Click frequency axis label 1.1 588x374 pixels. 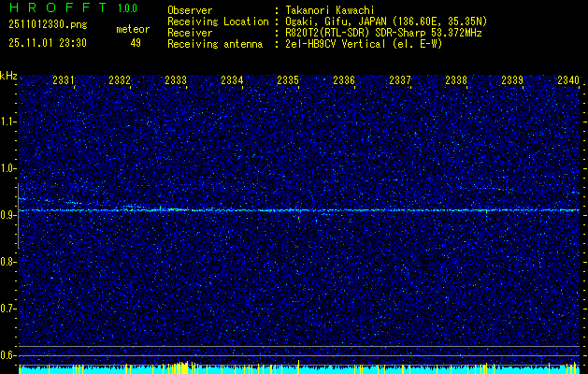[7, 122]
